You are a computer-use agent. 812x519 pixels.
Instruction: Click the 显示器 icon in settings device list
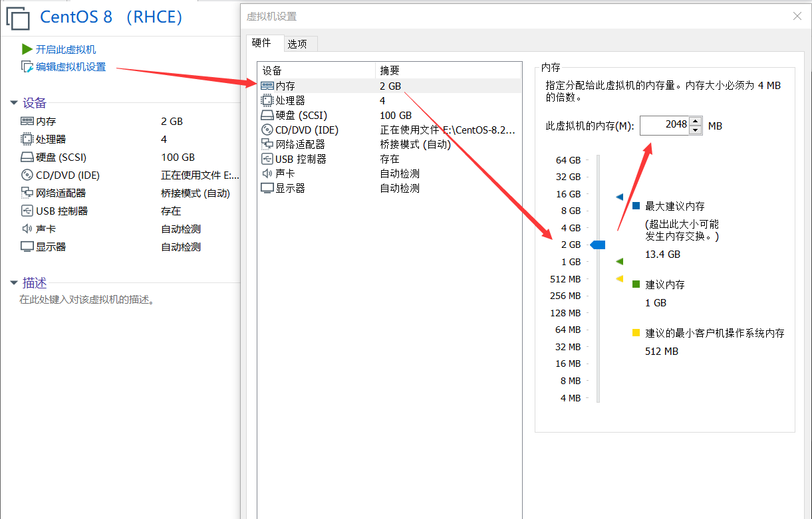pos(267,188)
